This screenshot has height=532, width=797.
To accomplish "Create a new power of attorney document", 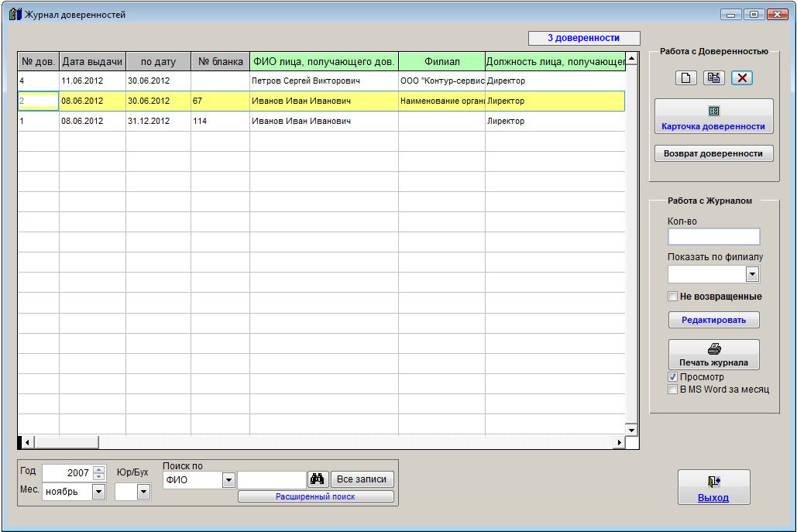I will point(685,77).
